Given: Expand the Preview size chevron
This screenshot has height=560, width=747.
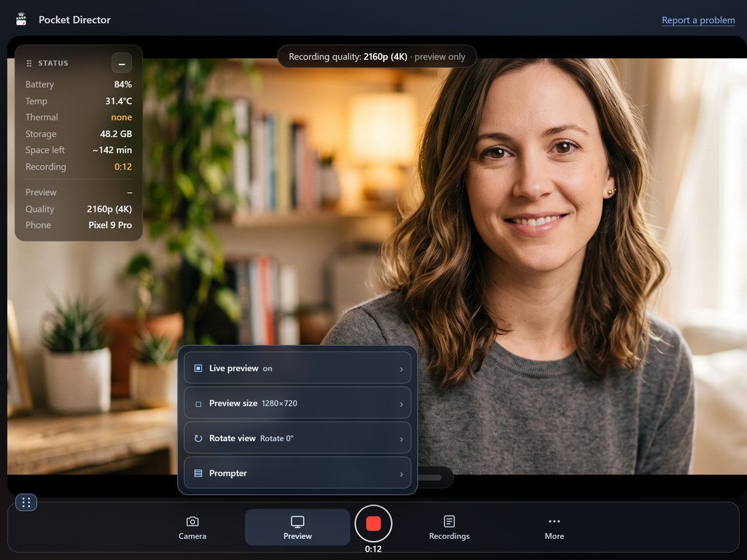Looking at the screenshot, I should pos(401,405).
